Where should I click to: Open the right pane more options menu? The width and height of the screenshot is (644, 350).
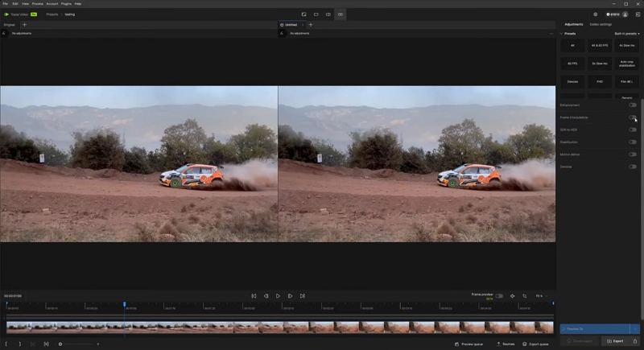551,33
